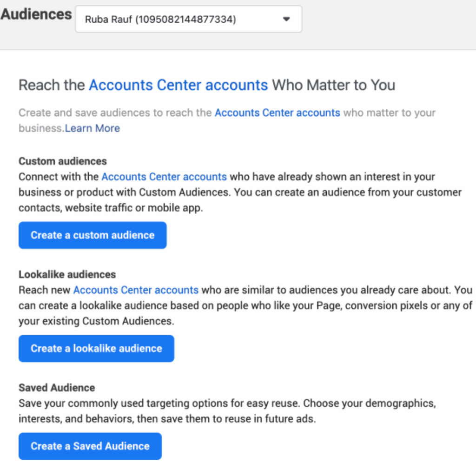This screenshot has height=476, width=476.
Task: Click the Create a Saved Audience button
Action: click(90, 446)
